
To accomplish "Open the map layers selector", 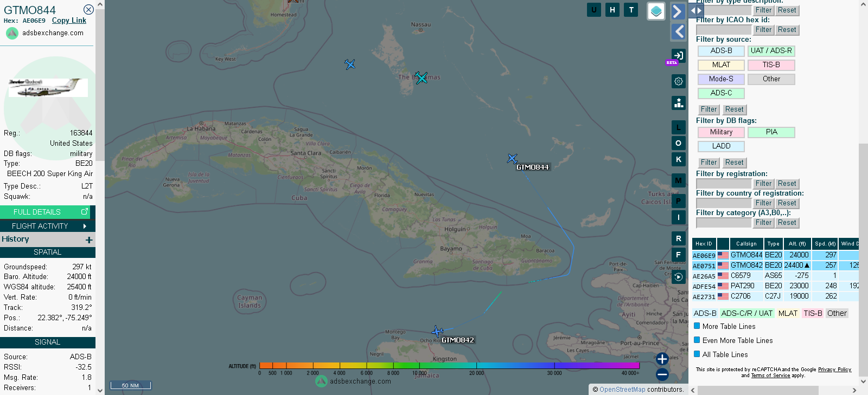I will [x=656, y=11].
